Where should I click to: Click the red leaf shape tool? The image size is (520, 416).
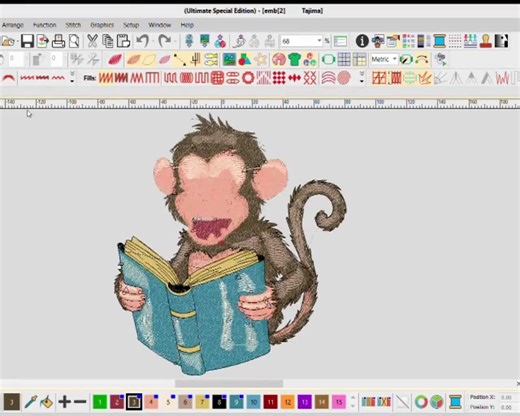(115, 60)
